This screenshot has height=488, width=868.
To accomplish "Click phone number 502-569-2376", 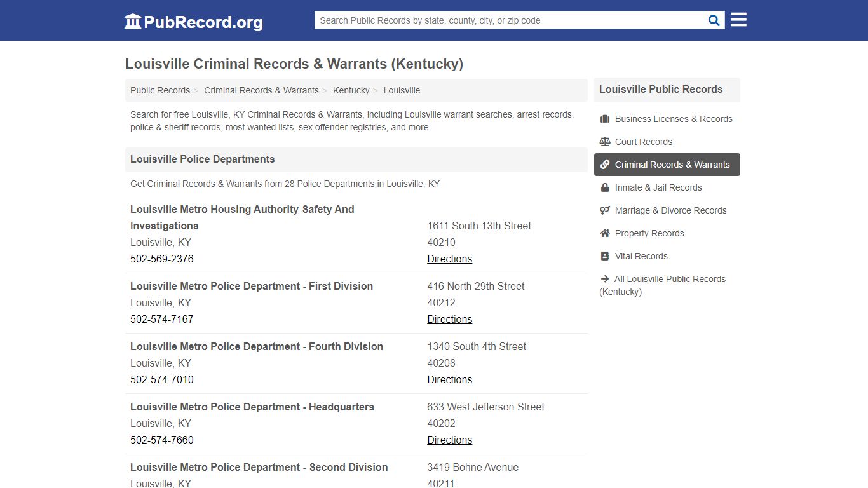I will [162, 259].
